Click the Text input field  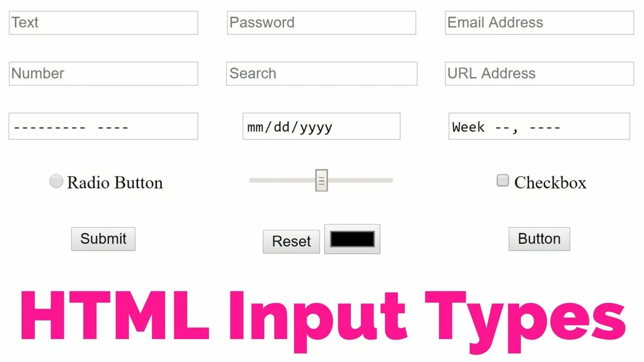click(x=103, y=23)
